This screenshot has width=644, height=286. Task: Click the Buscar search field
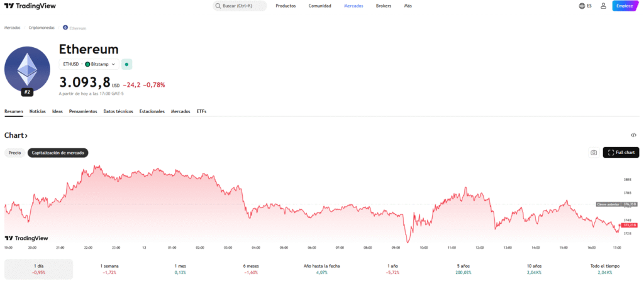pos(240,6)
